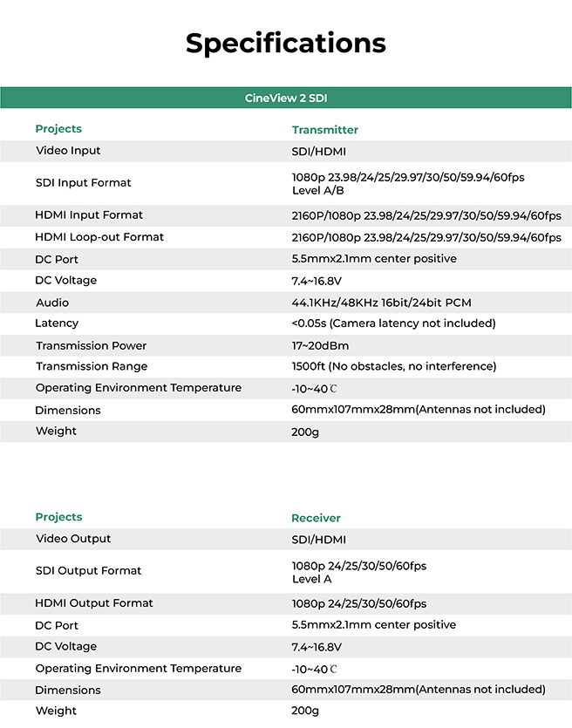Screen dimensions: 572x728
Task: Click the Transmission Power label
Action: (x=92, y=345)
